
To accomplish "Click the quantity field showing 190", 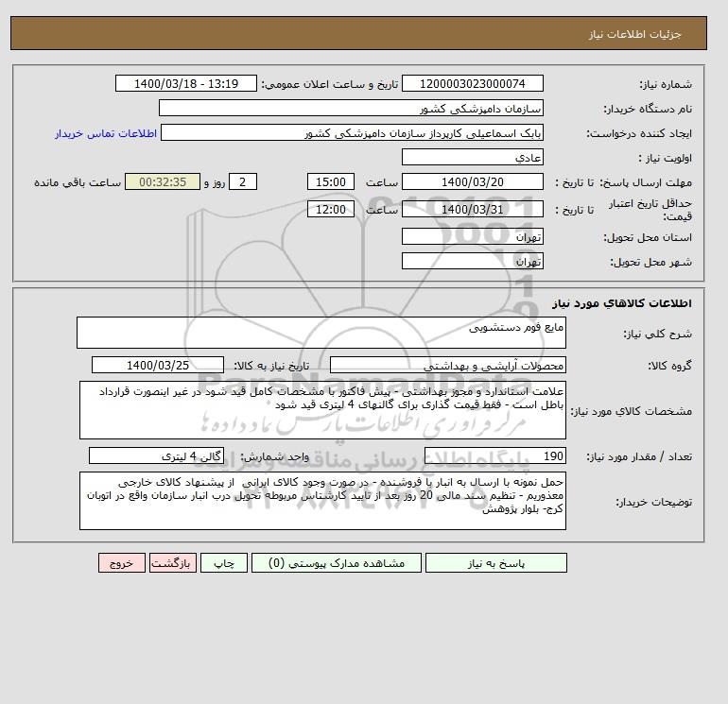I will (494, 455).
